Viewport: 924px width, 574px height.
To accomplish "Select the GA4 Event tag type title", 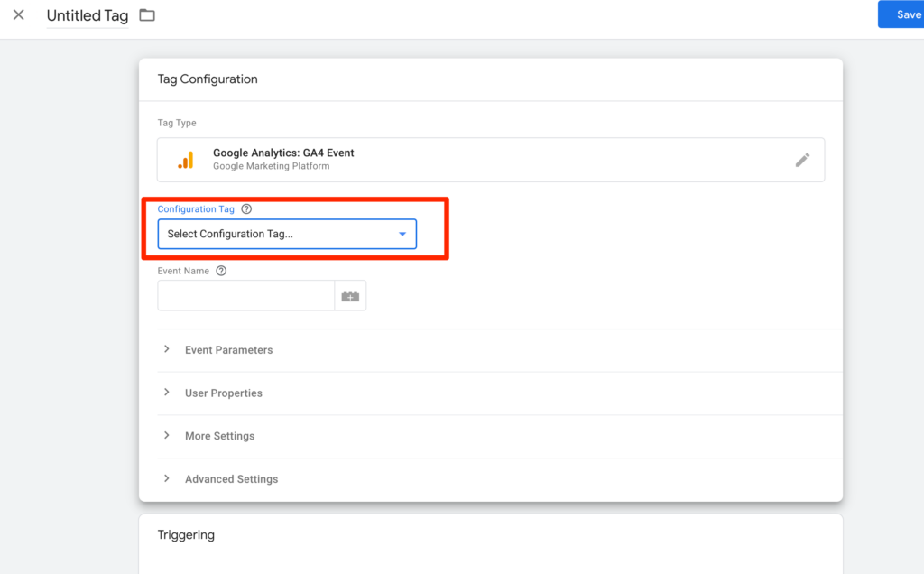I will click(x=283, y=153).
